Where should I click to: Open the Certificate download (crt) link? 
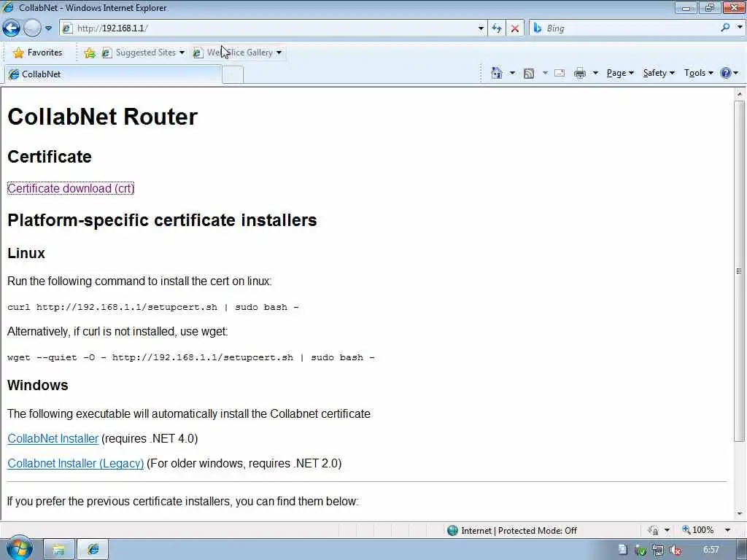[71, 188]
